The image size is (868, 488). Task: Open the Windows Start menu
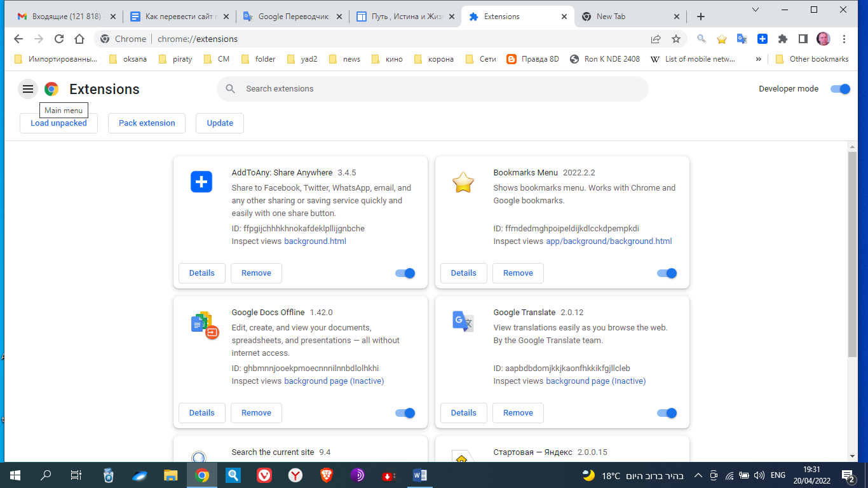(x=15, y=475)
